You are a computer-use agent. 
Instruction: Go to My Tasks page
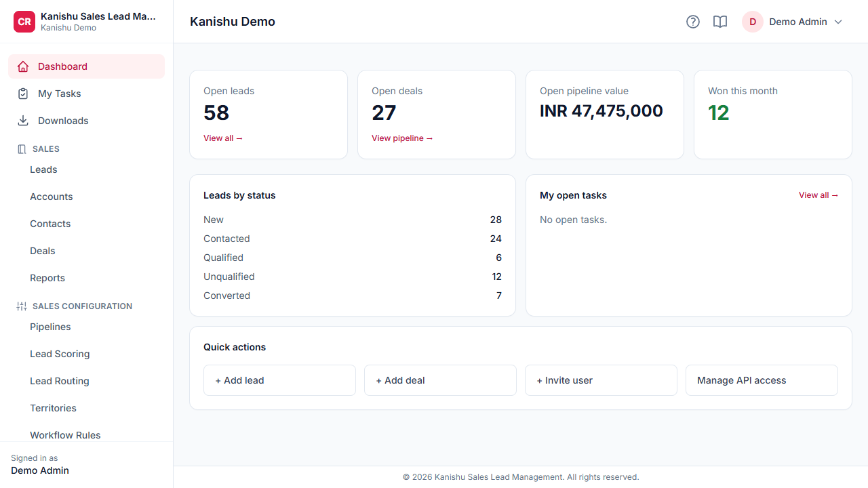click(x=86, y=94)
